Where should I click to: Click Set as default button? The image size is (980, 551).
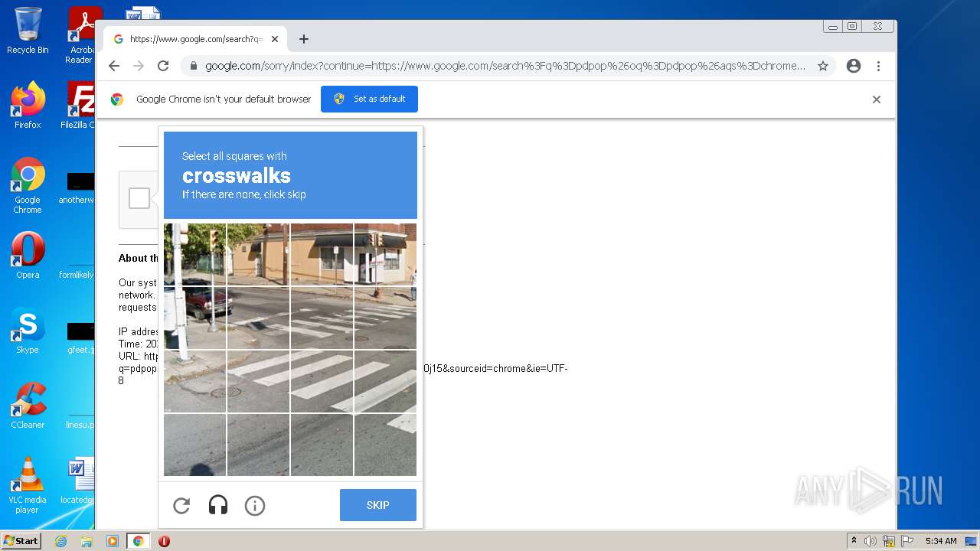[x=369, y=99]
